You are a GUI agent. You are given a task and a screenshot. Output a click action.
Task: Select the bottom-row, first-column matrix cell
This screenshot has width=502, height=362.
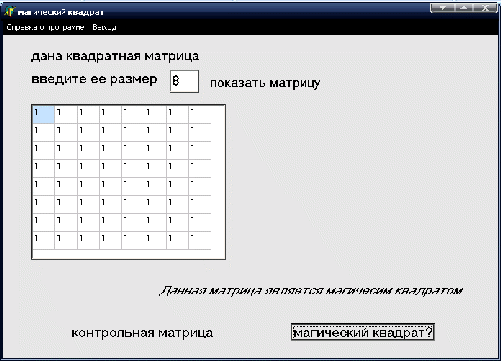43,241
